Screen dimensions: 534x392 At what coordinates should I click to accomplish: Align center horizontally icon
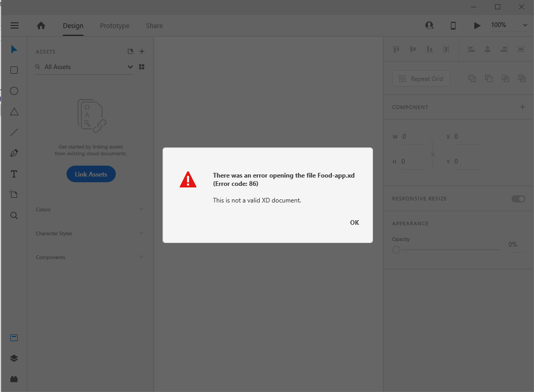[488, 49]
